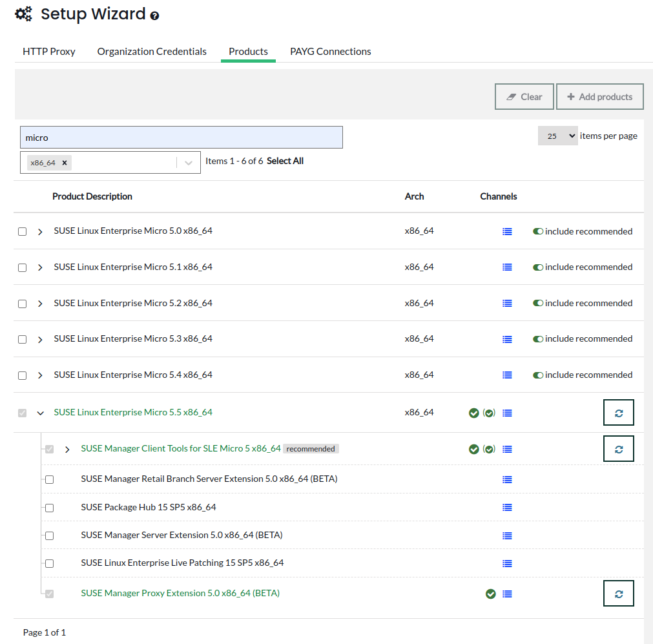Check SUSE Linux Enterprise Micro 5.0 checkbox
This screenshot has width=653, height=644.
[23, 232]
